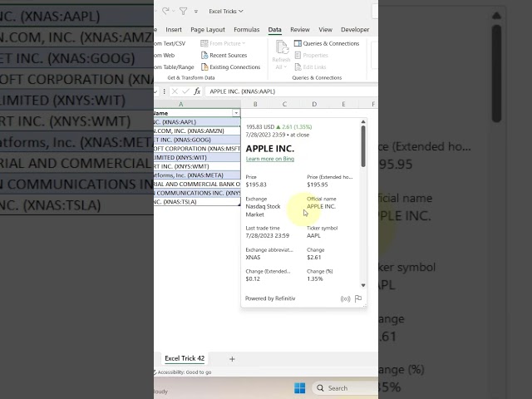This screenshot has height=399, width=532.
Task: Select the XNAS:GOOG cell
Action: point(197,140)
